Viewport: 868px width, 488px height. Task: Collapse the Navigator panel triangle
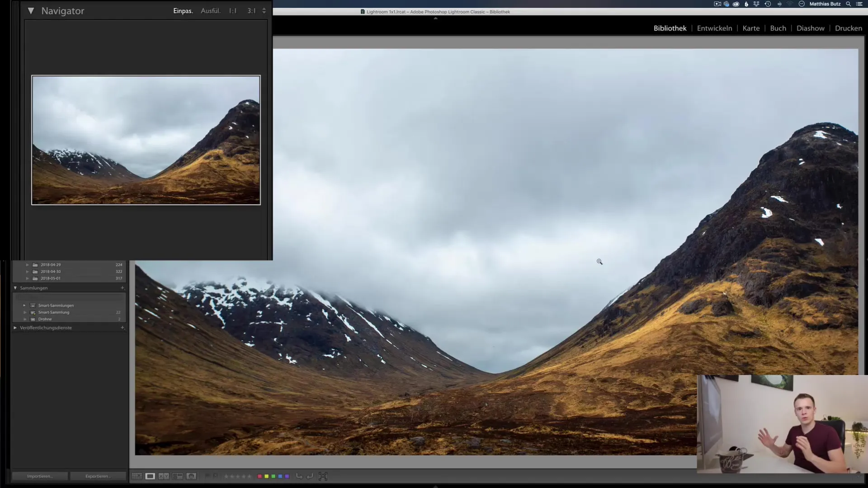31,11
